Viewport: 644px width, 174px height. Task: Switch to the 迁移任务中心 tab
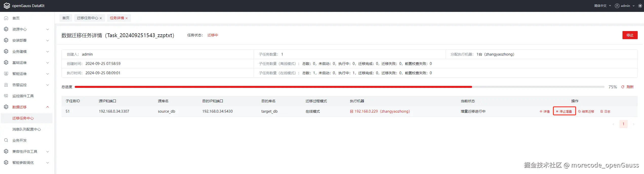[88, 18]
